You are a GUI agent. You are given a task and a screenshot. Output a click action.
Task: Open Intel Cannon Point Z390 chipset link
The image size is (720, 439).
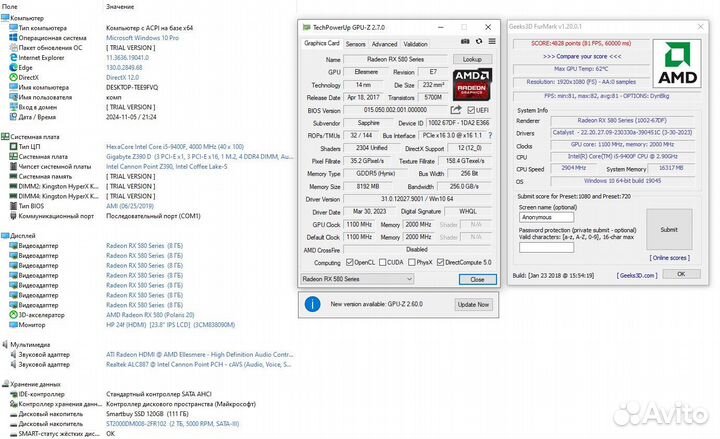coord(167,166)
